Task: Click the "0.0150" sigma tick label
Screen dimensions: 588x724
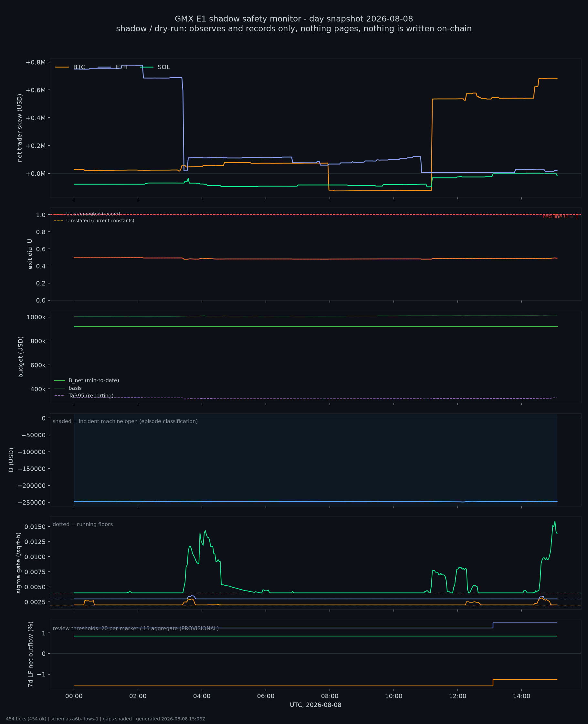Action: [x=35, y=527]
